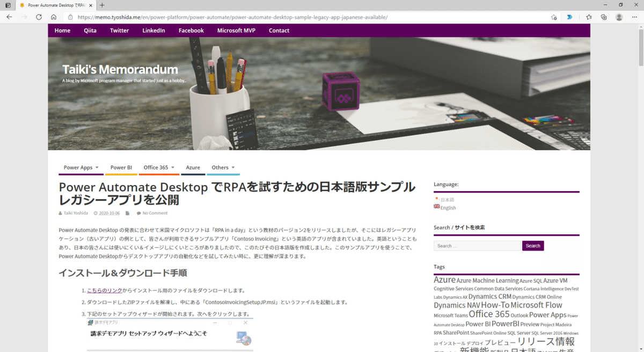
Task: Open the Twitter navigation link
Action: click(119, 31)
